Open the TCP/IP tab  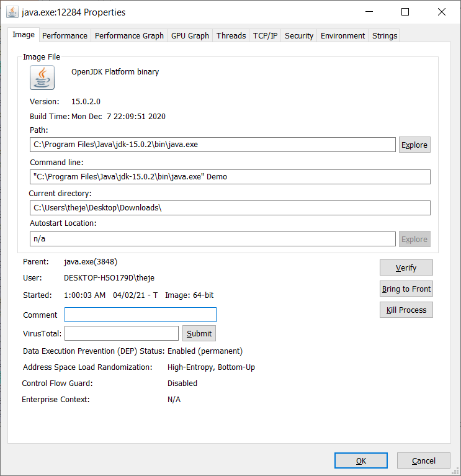[x=266, y=36]
